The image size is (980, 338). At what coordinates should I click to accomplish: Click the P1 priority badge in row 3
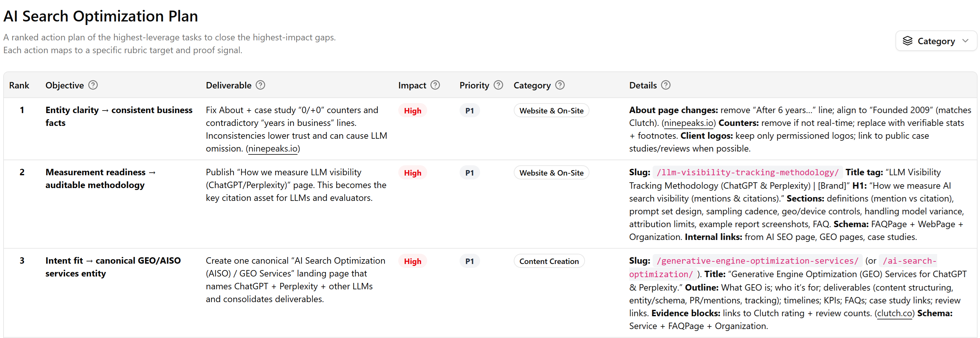point(469,261)
